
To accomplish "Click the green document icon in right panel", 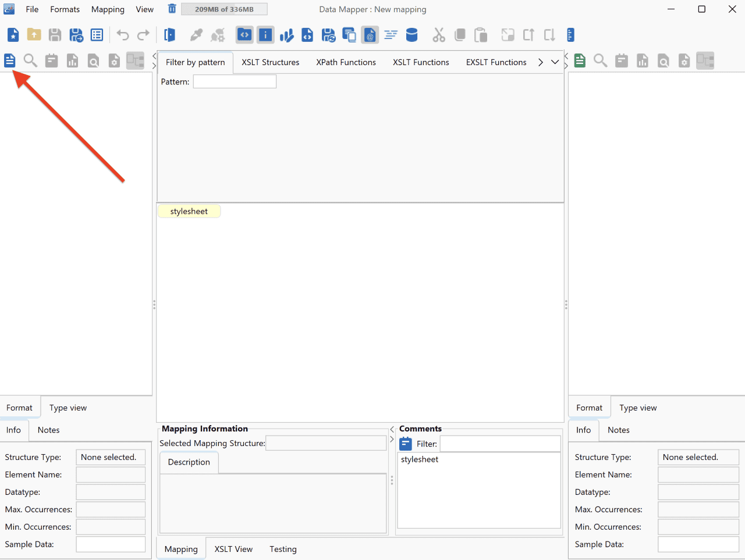I will click(x=580, y=60).
